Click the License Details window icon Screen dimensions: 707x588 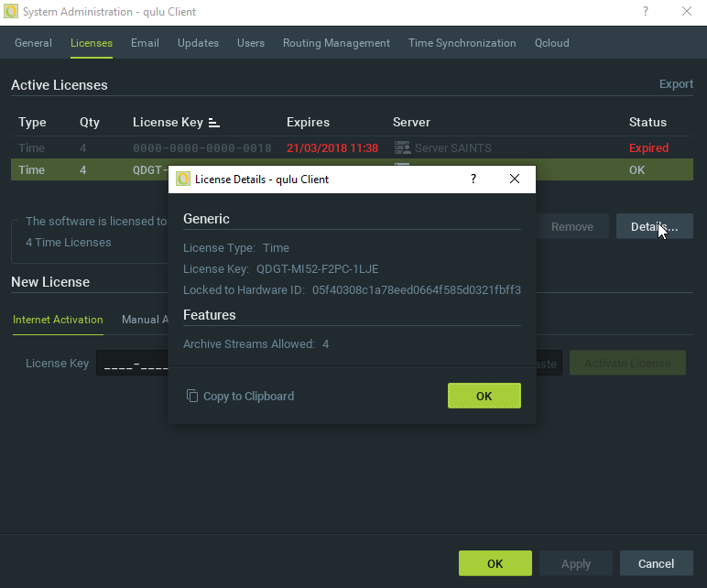click(182, 179)
